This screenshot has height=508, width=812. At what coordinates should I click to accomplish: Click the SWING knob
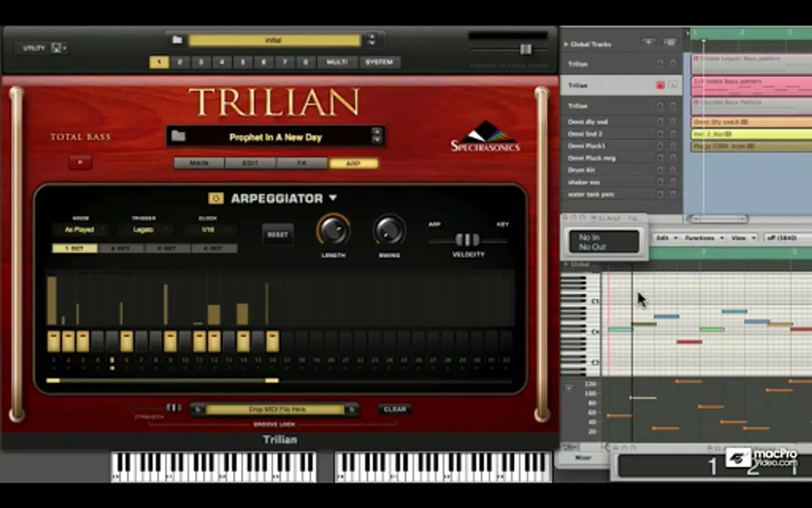click(x=390, y=230)
